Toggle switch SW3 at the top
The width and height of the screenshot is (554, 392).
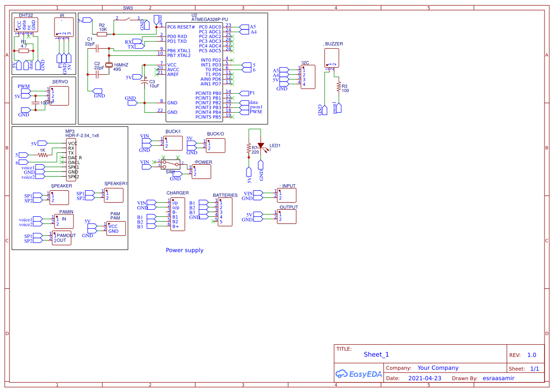(127, 19)
